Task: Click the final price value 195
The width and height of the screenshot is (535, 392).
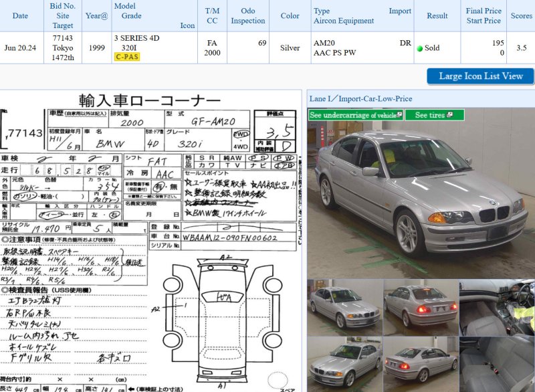Action: point(498,43)
